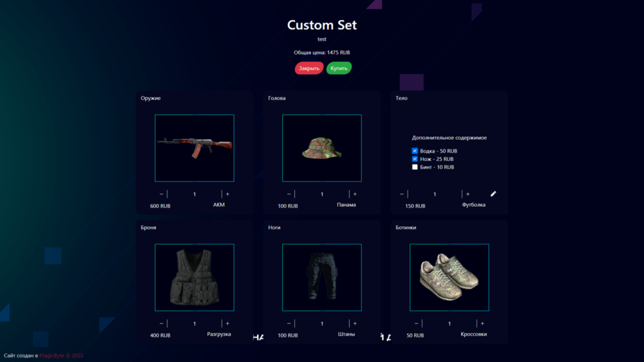Click the Ботинки section title
The image size is (644, 362).
406,227
